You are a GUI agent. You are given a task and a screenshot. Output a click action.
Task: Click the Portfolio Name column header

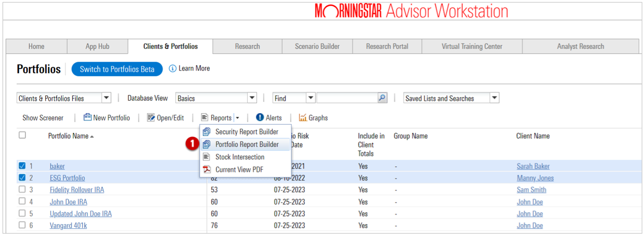pos(69,136)
